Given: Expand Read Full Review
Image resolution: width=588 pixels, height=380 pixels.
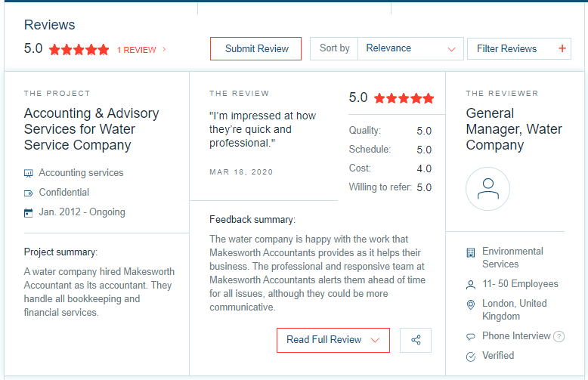Looking at the screenshot, I should [x=333, y=340].
